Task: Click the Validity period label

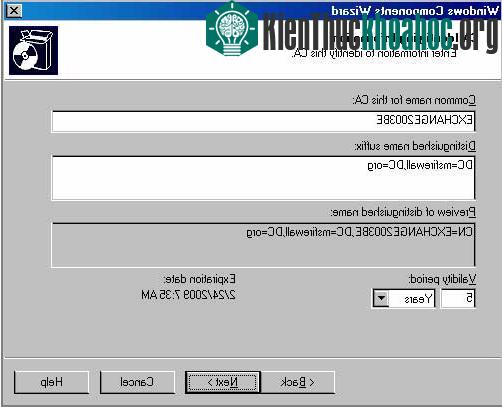Action: pos(442,279)
